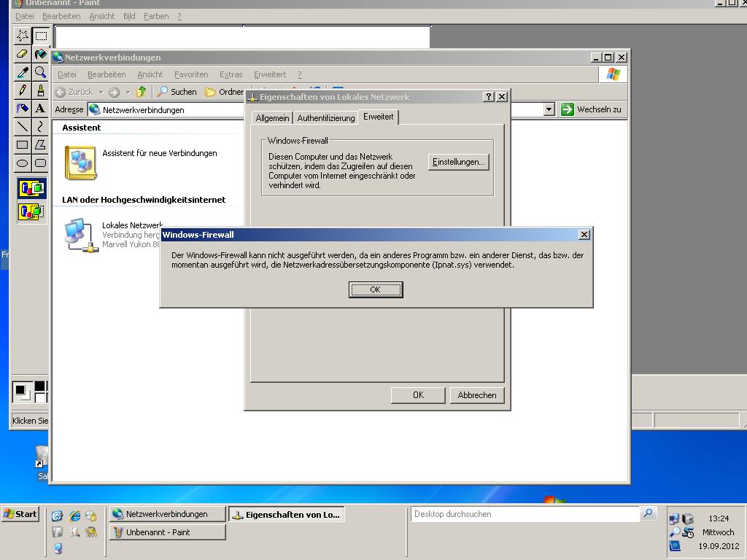The width and height of the screenshot is (747, 560).
Task: Click the Ordner toolbar button
Action: pyautogui.click(x=224, y=91)
